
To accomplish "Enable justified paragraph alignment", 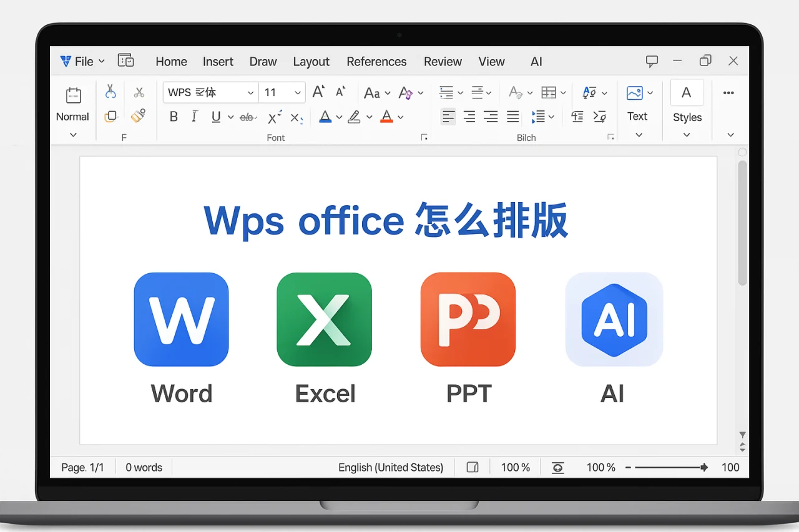I will point(512,116).
